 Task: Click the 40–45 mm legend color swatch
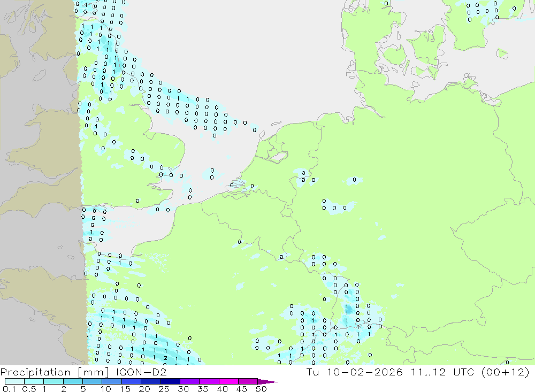pos(228,381)
